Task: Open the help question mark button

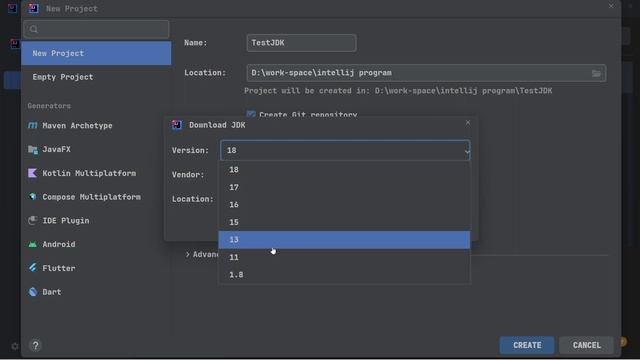Action: pos(36,346)
